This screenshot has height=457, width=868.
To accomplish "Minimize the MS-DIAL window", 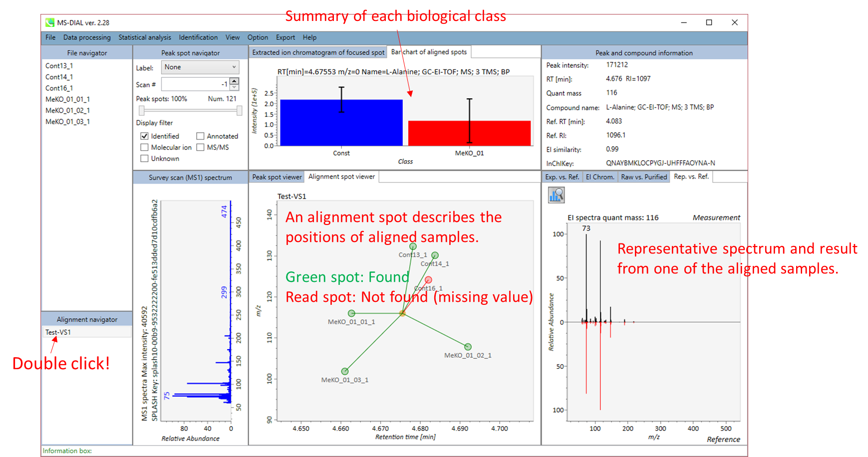I will (684, 22).
